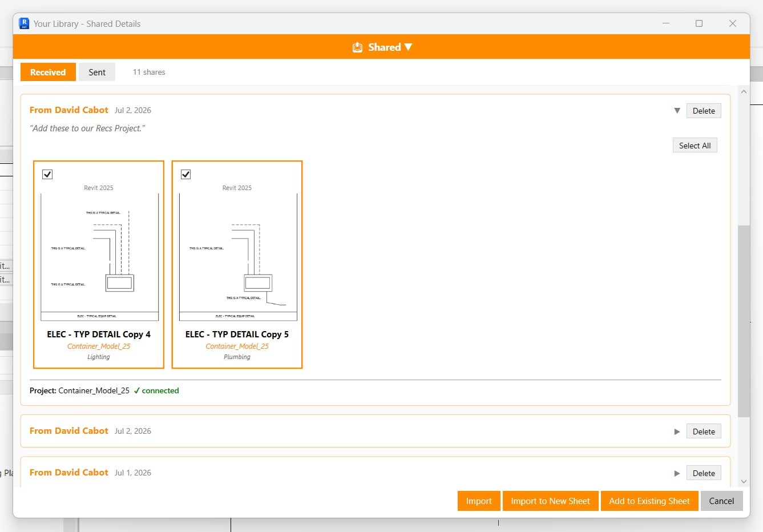The height and width of the screenshot is (532, 763).
Task: Click the scrollbar up arrow
Action: pos(744,91)
